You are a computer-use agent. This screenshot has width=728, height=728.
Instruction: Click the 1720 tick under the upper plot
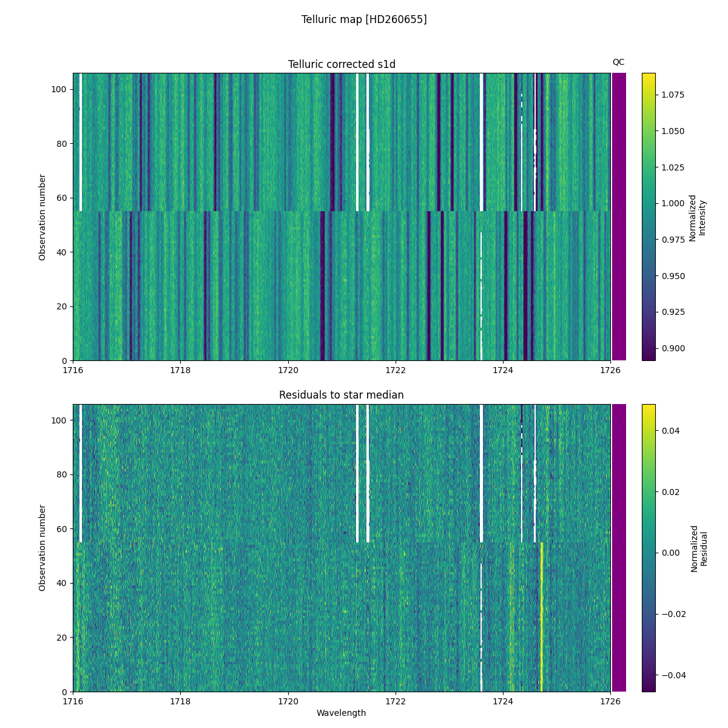point(288,369)
